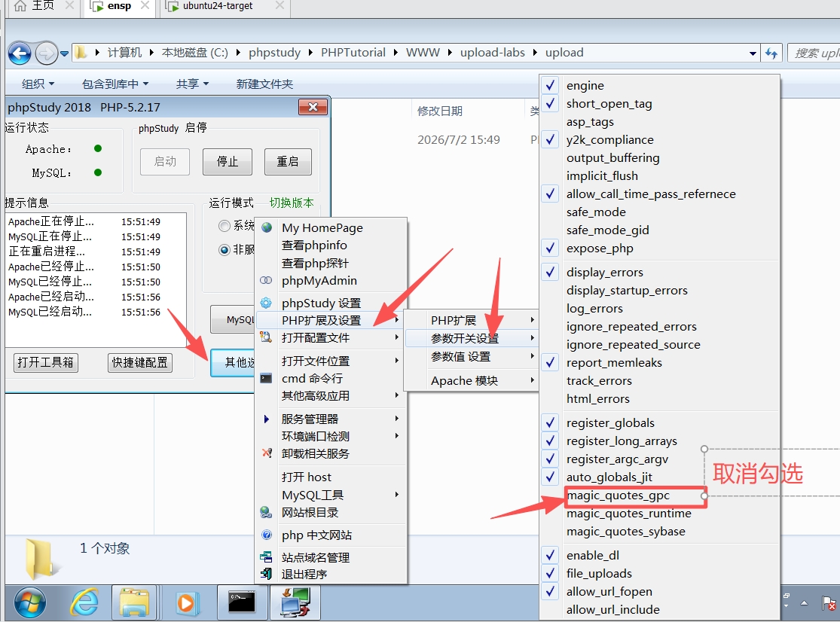The width and height of the screenshot is (840, 622).
Task: Open File Explorer from taskbar
Action: (x=134, y=602)
